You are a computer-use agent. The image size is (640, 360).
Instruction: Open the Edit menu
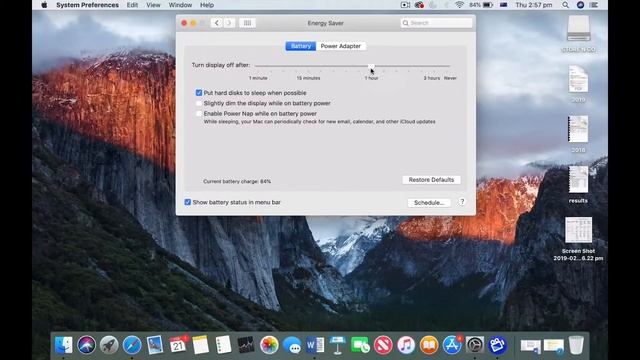[x=132, y=5]
